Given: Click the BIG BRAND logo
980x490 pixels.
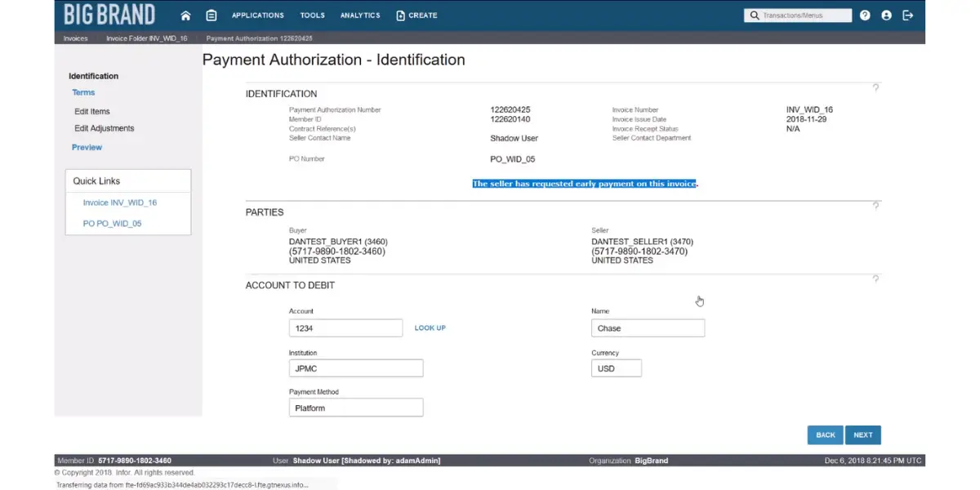Looking at the screenshot, I should coord(109,16).
